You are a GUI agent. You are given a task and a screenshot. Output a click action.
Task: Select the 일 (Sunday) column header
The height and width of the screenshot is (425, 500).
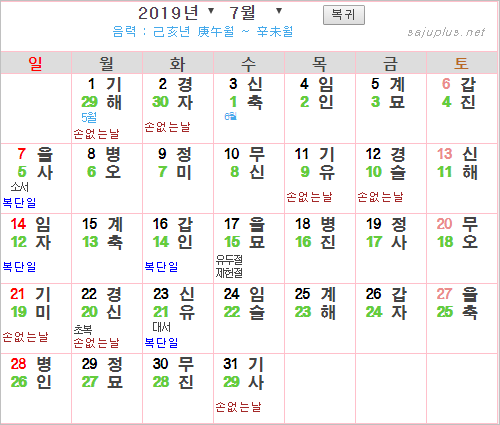click(36, 63)
